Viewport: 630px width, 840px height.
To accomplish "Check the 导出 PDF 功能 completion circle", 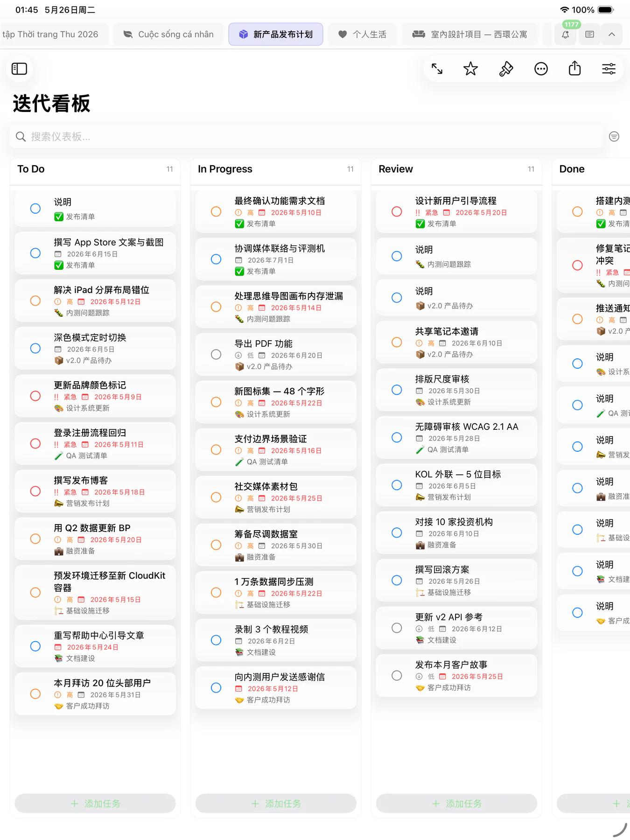I will (x=216, y=354).
